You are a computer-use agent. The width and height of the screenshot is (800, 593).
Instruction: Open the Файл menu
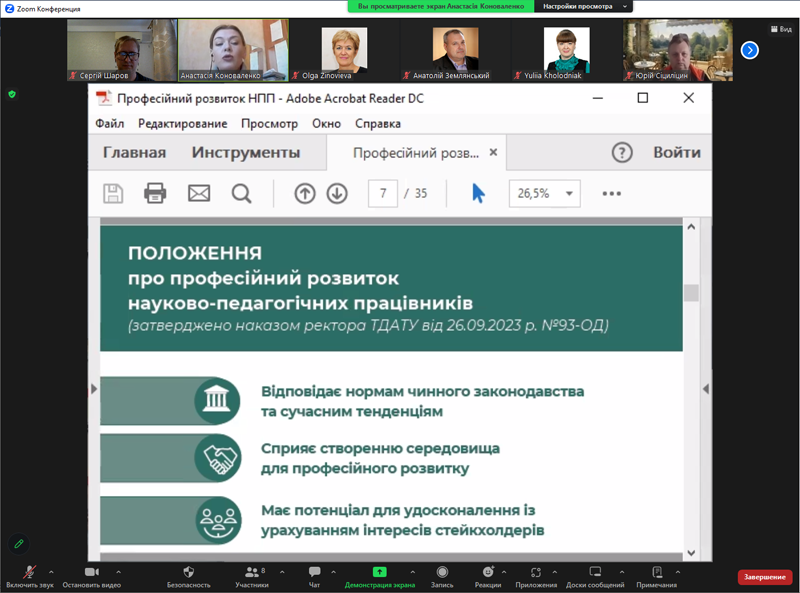[x=110, y=123]
